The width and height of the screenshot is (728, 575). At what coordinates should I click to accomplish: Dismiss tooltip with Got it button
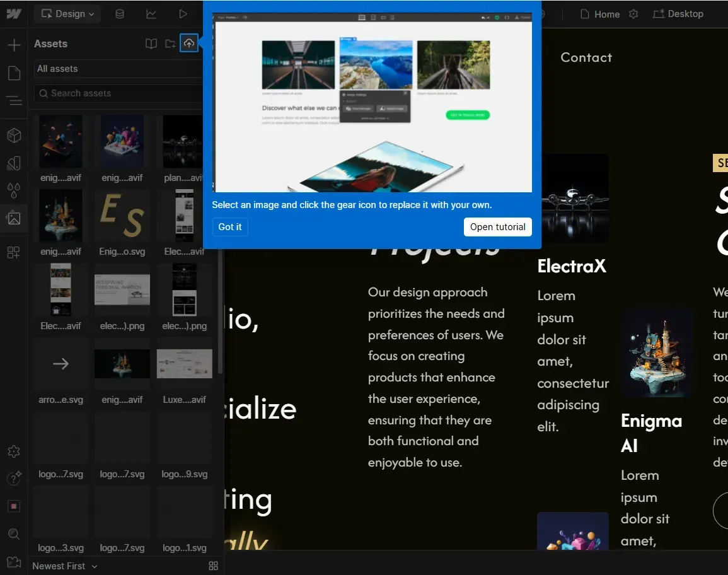pyautogui.click(x=230, y=227)
